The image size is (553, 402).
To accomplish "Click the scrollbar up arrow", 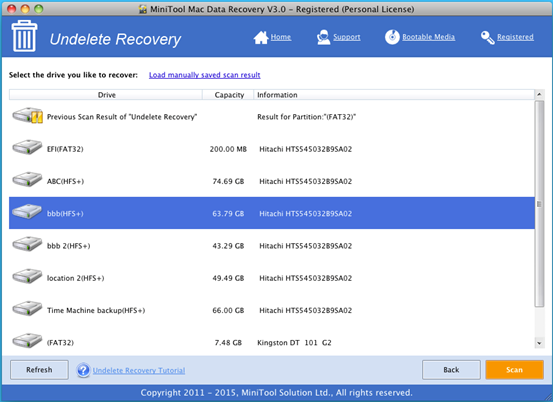I will pyautogui.click(x=539, y=95).
